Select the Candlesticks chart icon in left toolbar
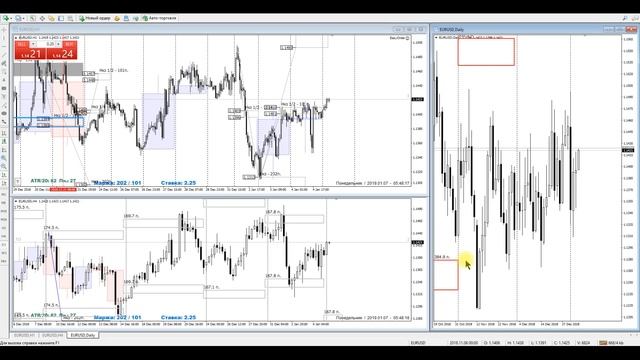 (x=4, y=142)
